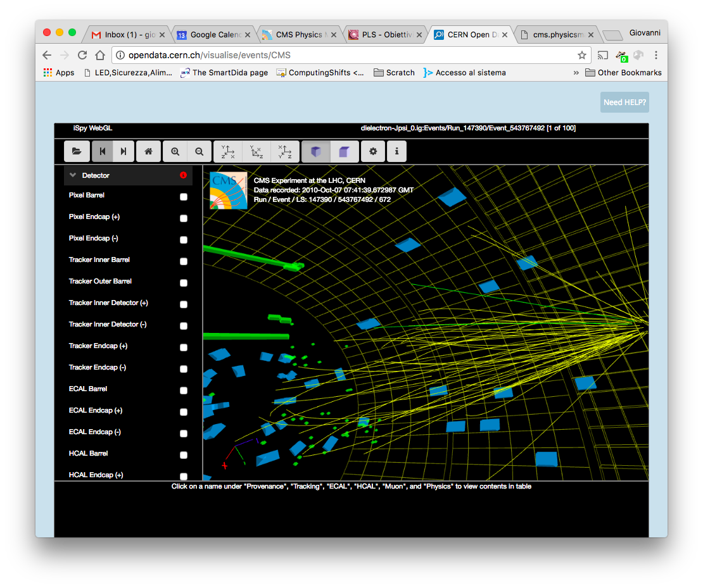
Task: Check the HCAL Barrel checkbox
Action: [x=184, y=455]
